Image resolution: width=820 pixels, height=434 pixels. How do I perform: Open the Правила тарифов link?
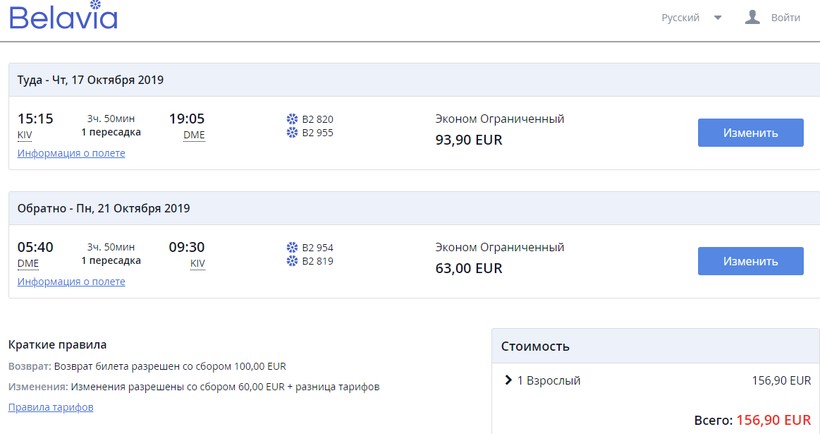click(x=51, y=407)
